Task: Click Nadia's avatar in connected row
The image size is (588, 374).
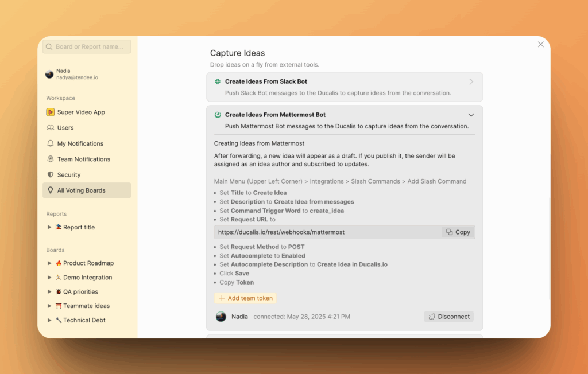Action: (x=221, y=317)
